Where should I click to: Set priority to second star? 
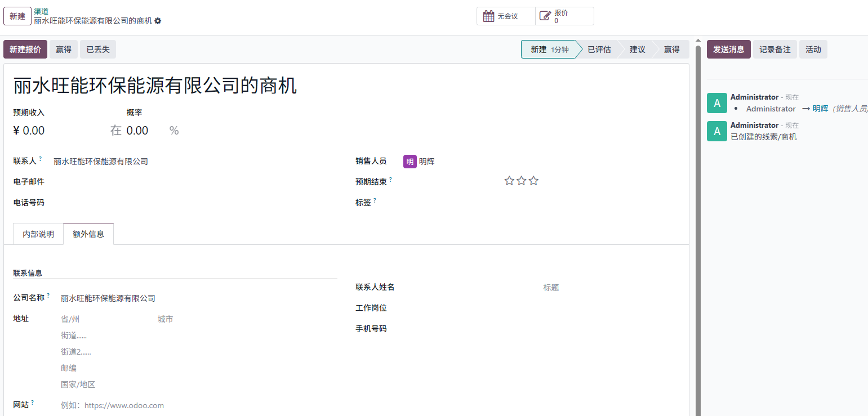coord(522,181)
